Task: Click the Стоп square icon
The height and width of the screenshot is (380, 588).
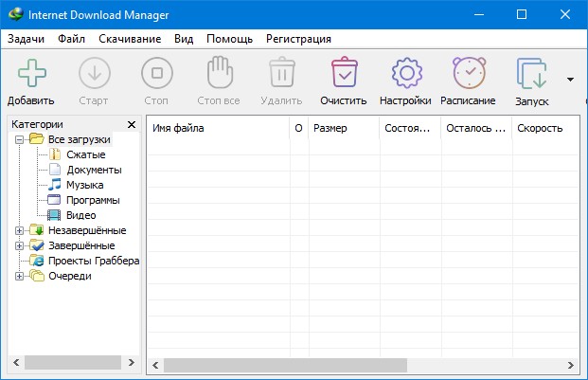Action: tap(157, 73)
